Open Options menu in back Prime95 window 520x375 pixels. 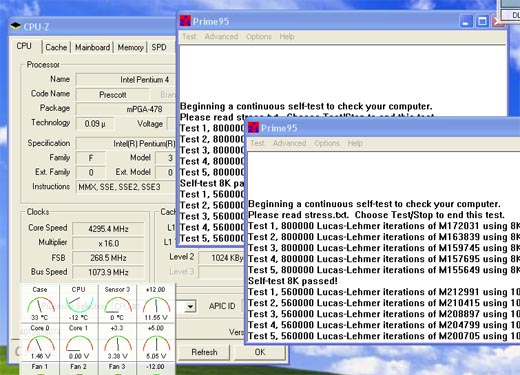(x=259, y=36)
